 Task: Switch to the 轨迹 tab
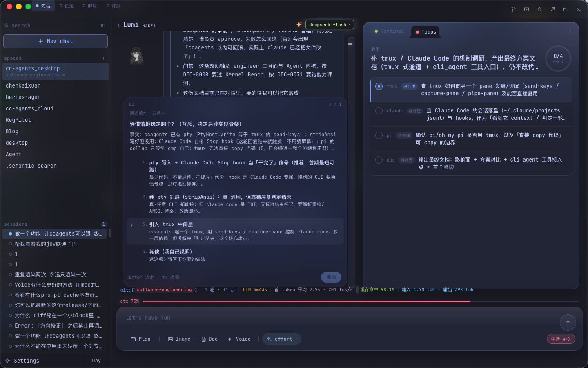click(x=67, y=6)
